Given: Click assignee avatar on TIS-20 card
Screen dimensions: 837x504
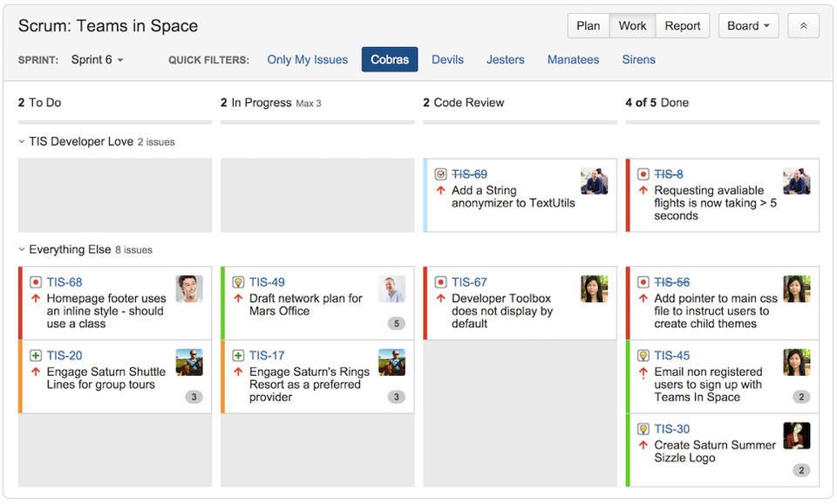Looking at the screenshot, I should click(x=189, y=362).
